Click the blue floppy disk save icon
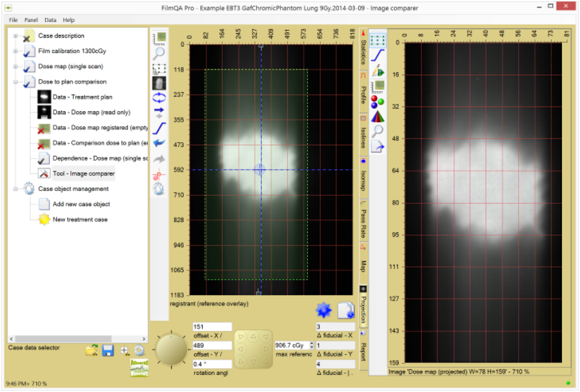Screen dimensions: 580x392 point(108,350)
